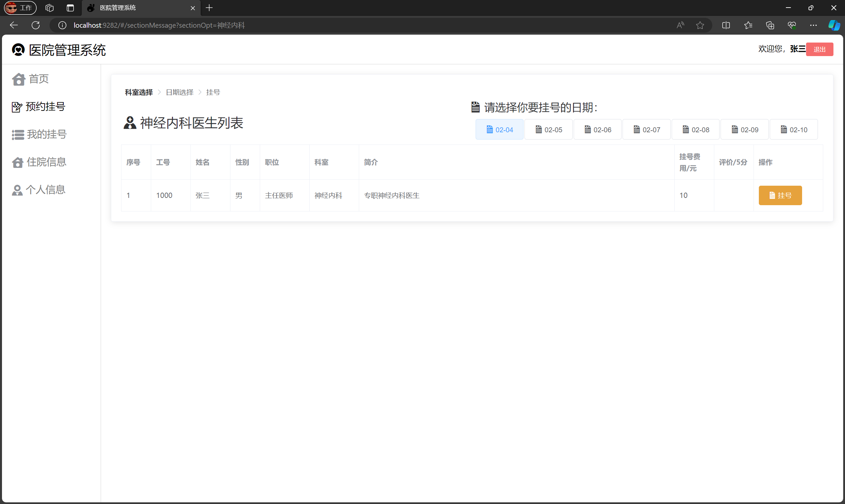
Task: Click the red 退出 logout button
Action: (819, 49)
